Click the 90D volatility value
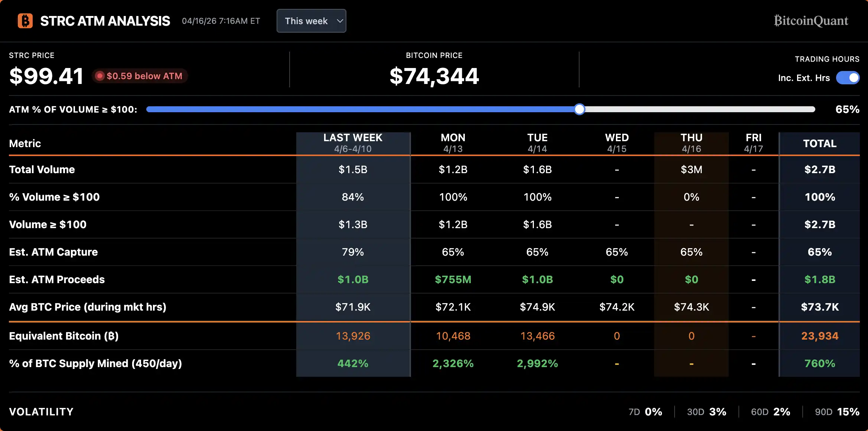The height and width of the screenshot is (431, 868). coord(848,412)
